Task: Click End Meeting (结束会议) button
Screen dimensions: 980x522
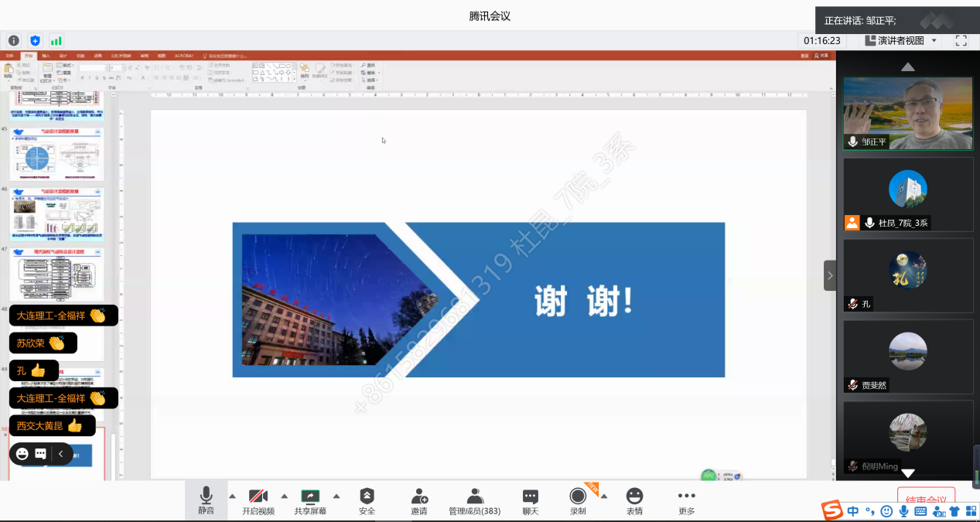Action: tap(926, 498)
